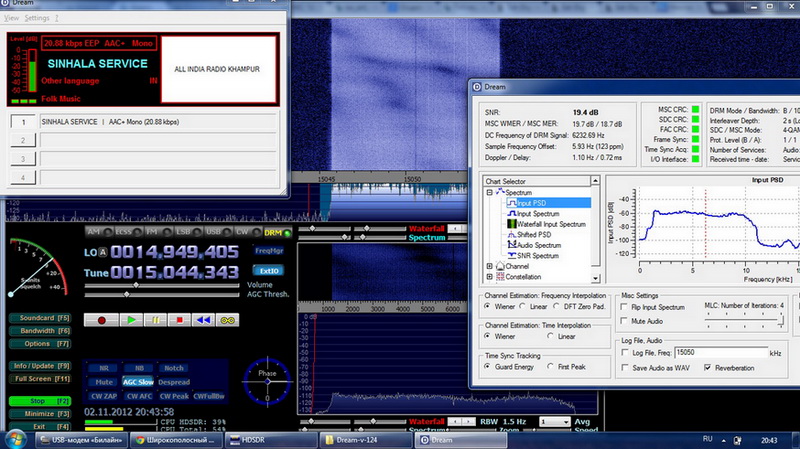
Task: Select ECSS demodulation mode
Action: (128, 232)
